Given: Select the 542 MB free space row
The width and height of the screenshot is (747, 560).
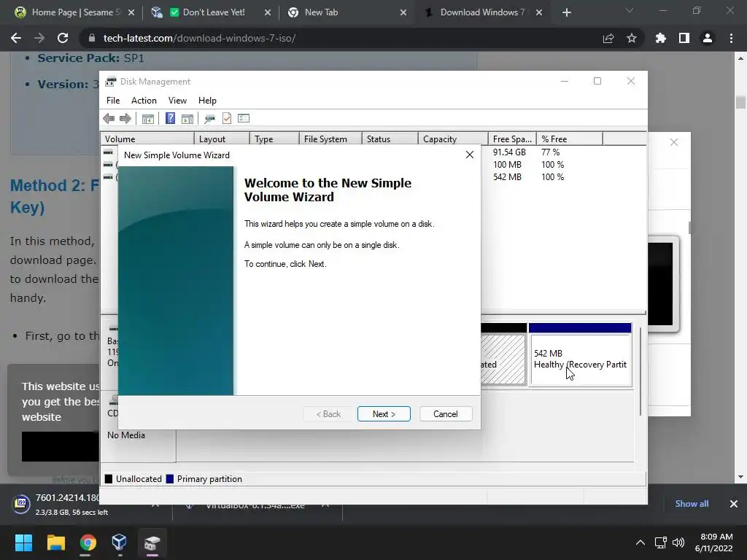Looking at the screenshot, I should click(x=507, y=177).
